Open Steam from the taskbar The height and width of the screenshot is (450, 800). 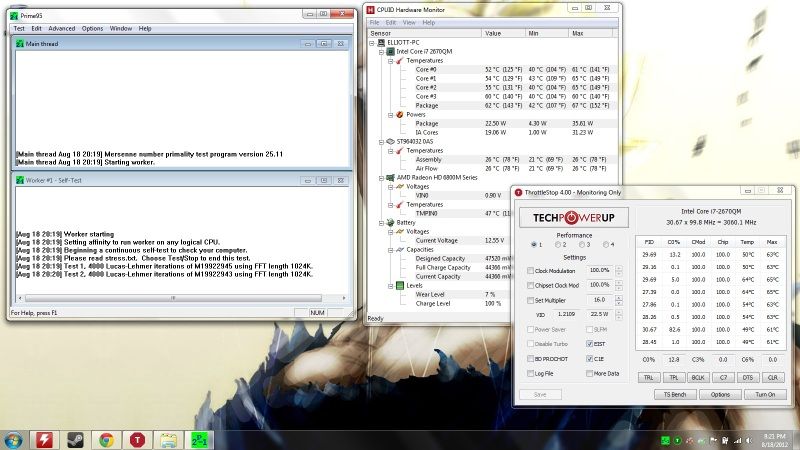tap(76, 440)
